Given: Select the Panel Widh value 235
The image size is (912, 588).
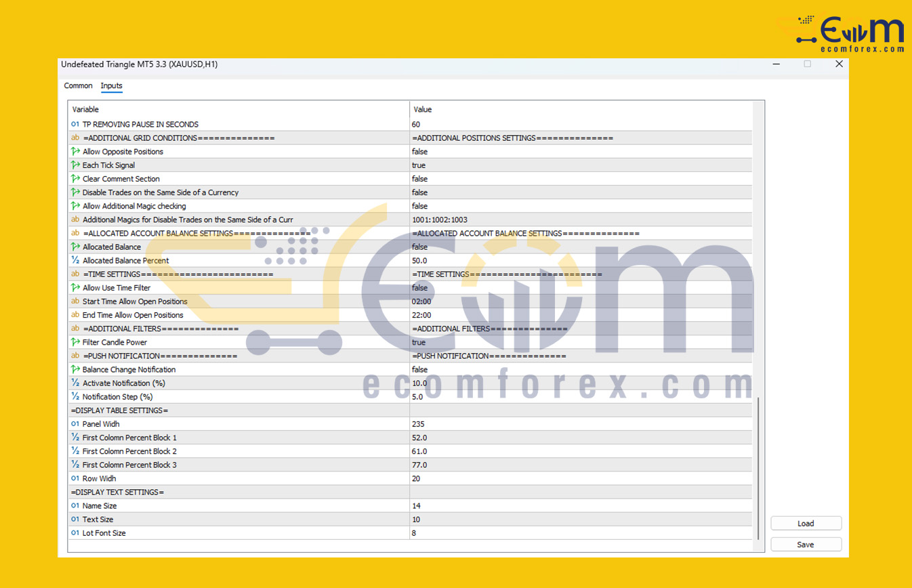Looking at the screenshot, I should [x=418, y=424].
